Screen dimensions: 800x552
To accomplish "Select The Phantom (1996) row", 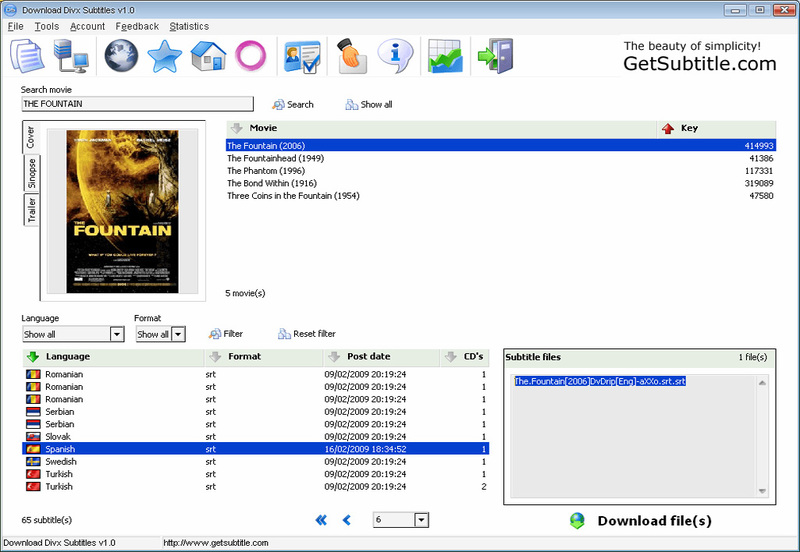I will [501, 171].
